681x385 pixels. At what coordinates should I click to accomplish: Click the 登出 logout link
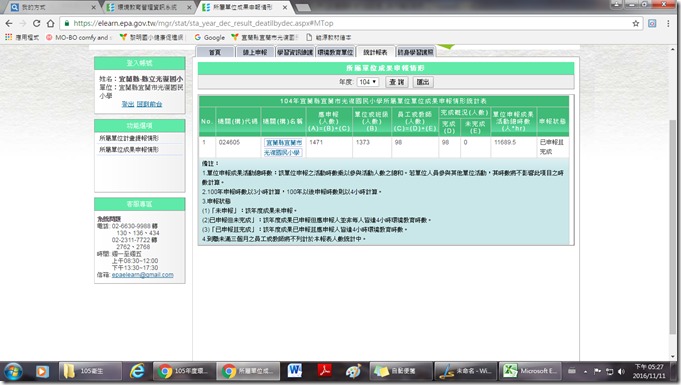pyautogui.click(x=128, y=104)
